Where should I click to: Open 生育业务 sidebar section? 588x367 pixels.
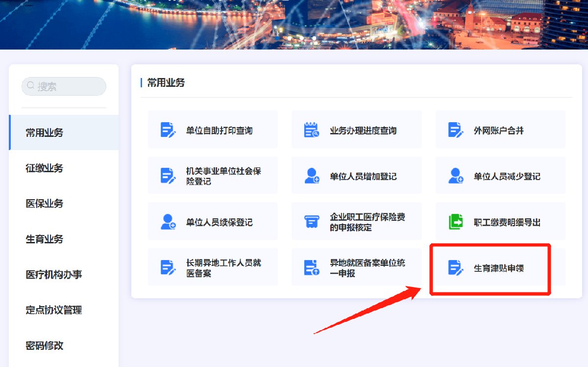(45, 239)
